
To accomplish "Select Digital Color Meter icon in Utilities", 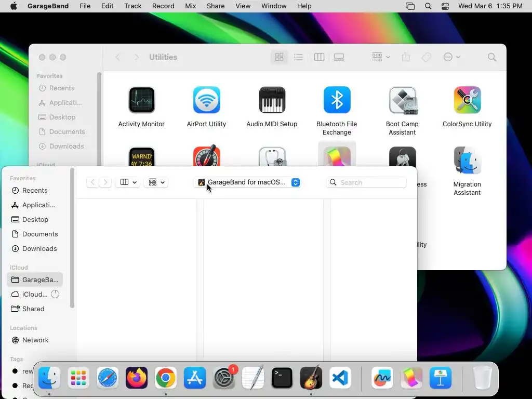I will pos(207,156).
